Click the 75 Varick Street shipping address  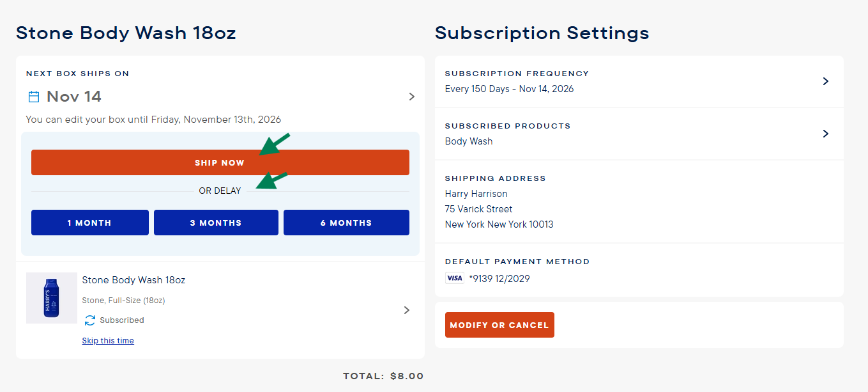478,209
